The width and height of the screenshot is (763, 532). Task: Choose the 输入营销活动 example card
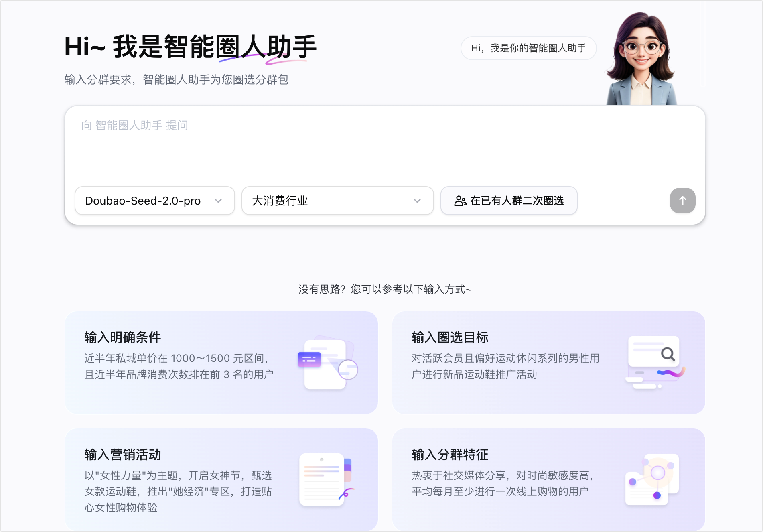pyautogui.click(x=221, y=480)
